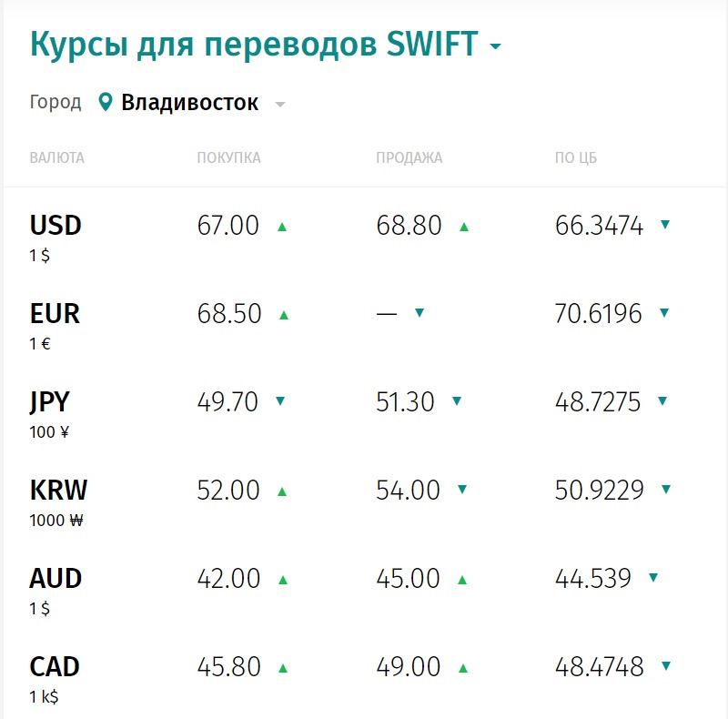Expand the Курсы для переводов SWIFT dropdown
This screenshot has height=719, width=728.
click(495, 46)
